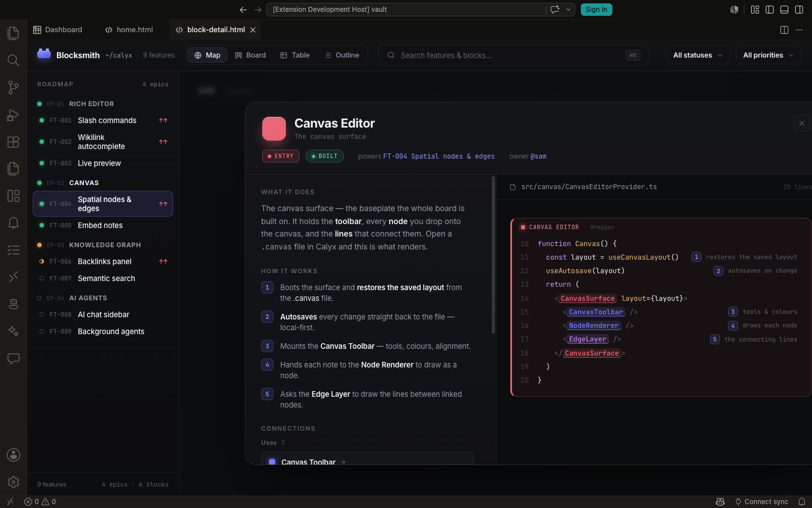Image resolution: width=812 pixels, height=508 pixels.
Task: Open the chat sparkle icon in title bar
Action: pos(555,10)
